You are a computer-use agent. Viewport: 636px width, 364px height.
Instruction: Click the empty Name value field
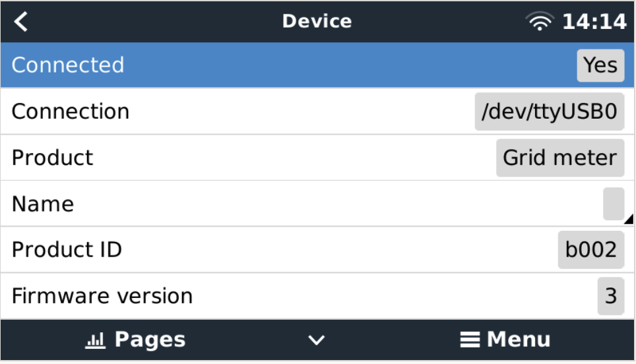coord(613,204)
